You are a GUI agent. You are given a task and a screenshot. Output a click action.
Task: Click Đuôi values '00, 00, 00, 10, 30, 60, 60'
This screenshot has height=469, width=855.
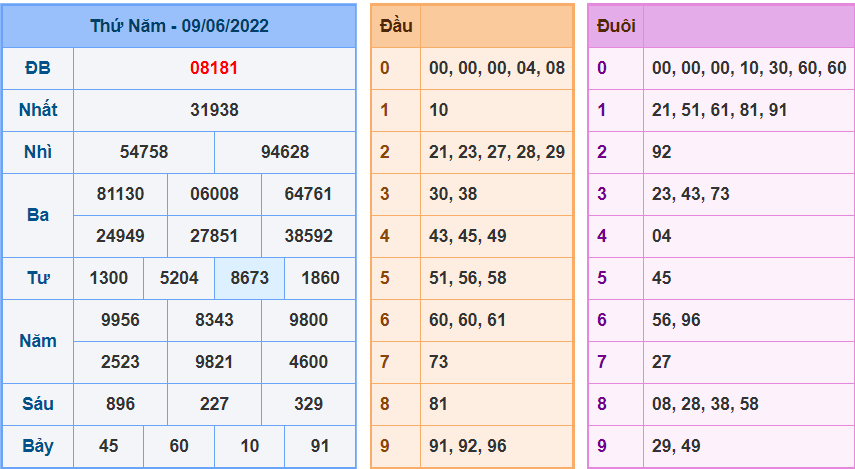click(x=749, y=68)
